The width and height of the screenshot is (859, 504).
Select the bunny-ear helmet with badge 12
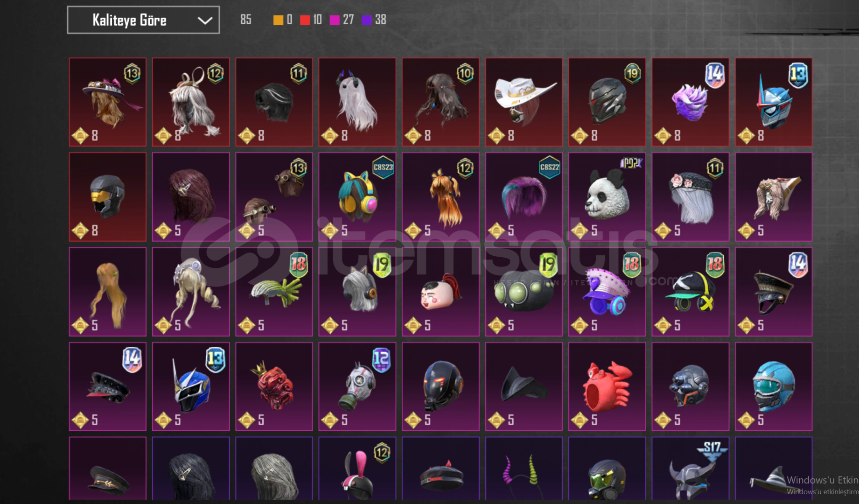click(x=357, y=469)
